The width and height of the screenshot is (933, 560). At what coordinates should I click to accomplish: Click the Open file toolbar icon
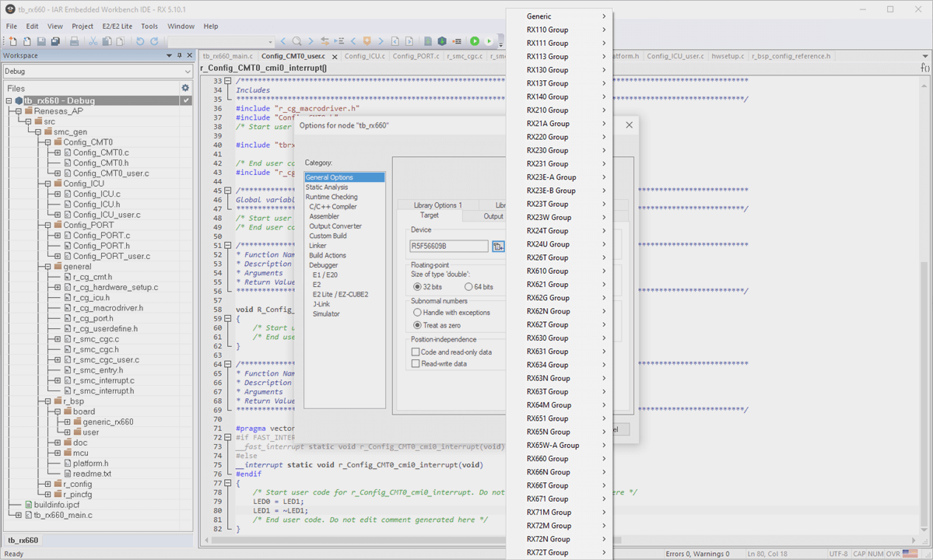pos(26,41)
